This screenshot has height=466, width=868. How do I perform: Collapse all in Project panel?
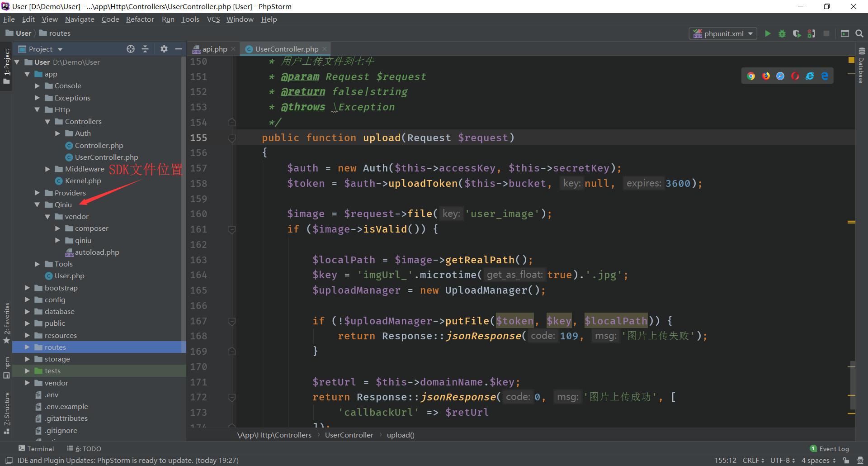point(145,49)
